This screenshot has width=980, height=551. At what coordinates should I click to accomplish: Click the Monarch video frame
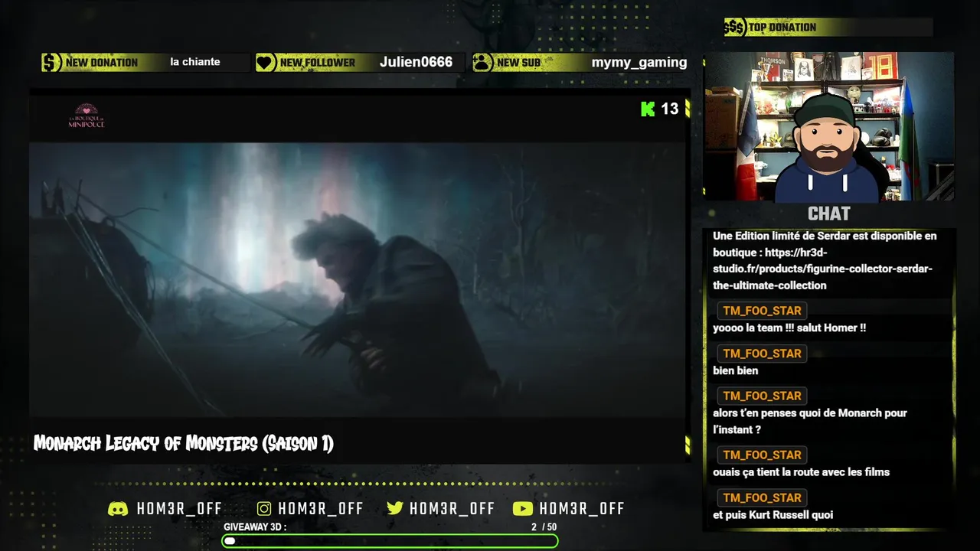tap(357, 279)
